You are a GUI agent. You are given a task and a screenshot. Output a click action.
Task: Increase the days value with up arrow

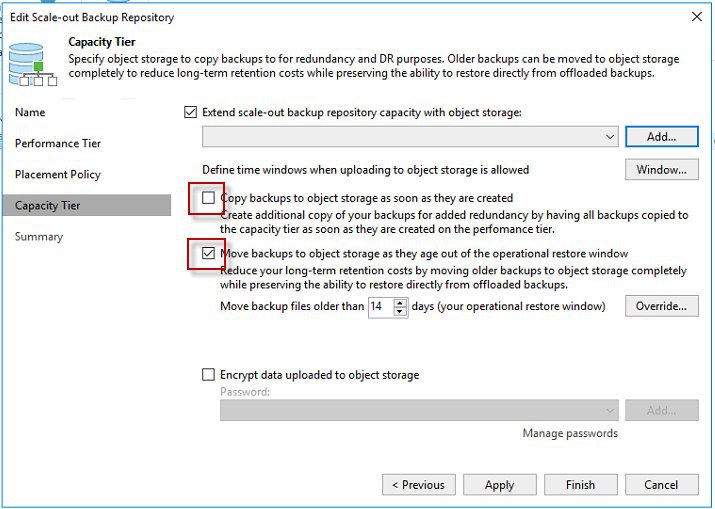coord(400,301)
